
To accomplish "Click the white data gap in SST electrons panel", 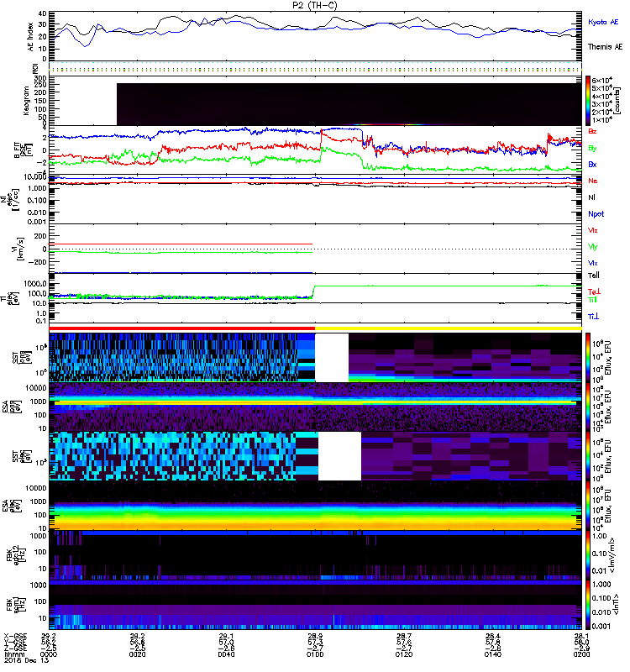I will pyautogui.click(x=339, y=456).
